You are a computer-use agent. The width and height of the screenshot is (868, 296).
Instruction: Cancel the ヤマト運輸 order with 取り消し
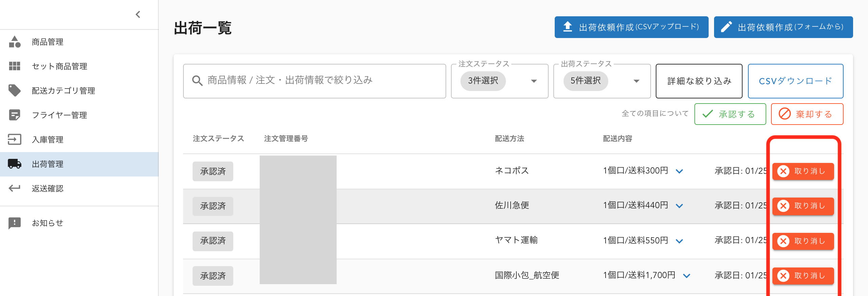click(x=803, y=241)
